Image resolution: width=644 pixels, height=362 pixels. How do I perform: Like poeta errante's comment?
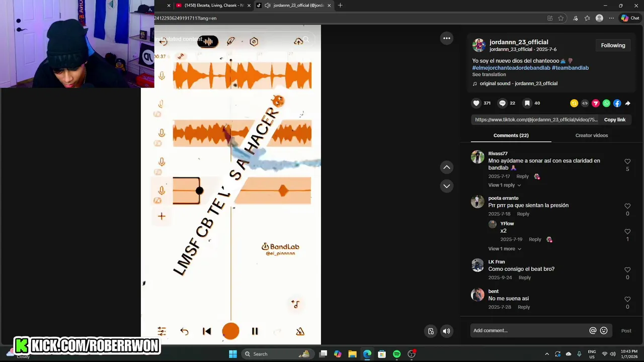627,206
